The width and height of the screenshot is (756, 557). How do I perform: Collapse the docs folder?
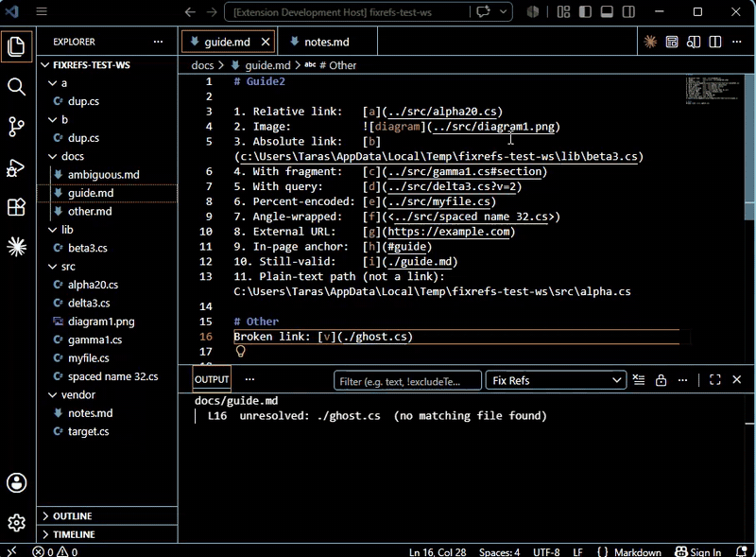pyautogui.click(x=107, y=156)
